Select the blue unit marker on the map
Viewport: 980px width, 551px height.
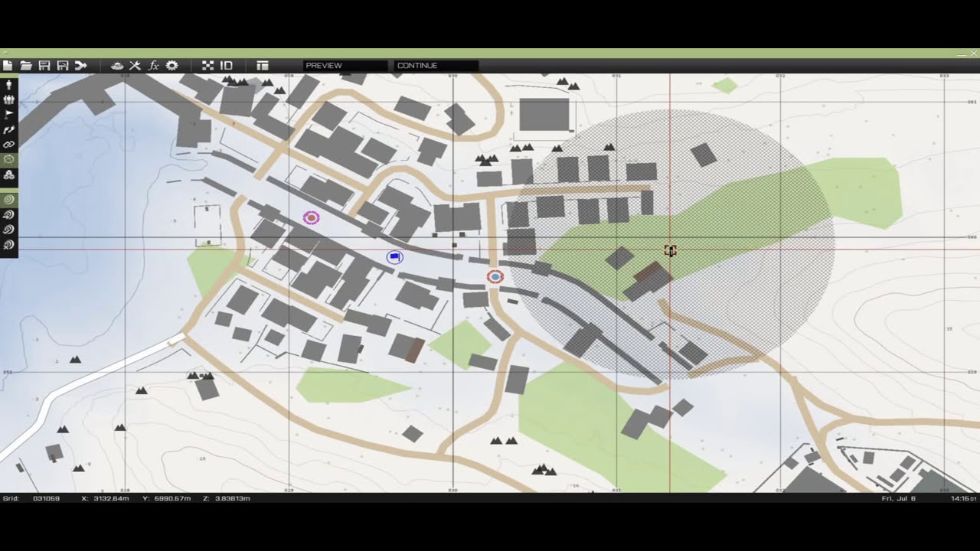click(x=394, y=257)
